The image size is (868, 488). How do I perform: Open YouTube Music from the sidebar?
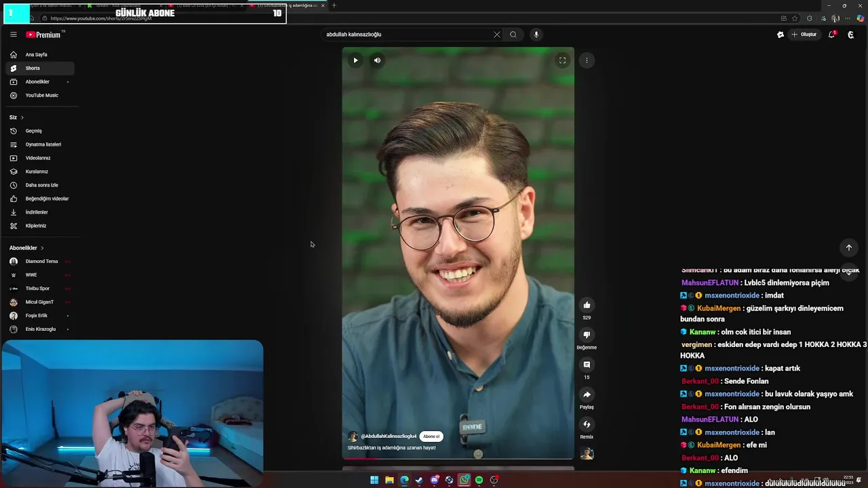[41, 95]
